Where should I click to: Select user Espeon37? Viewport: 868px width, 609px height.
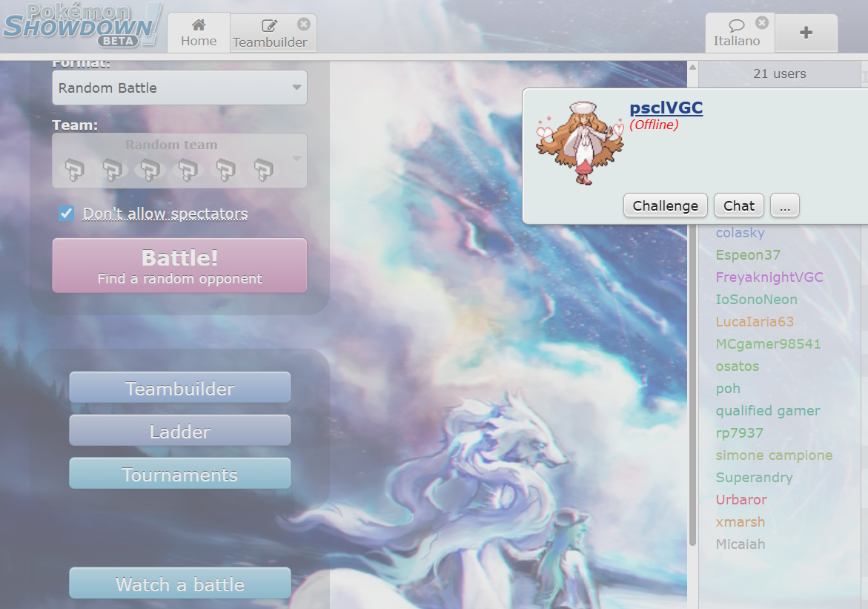(748, 255)
